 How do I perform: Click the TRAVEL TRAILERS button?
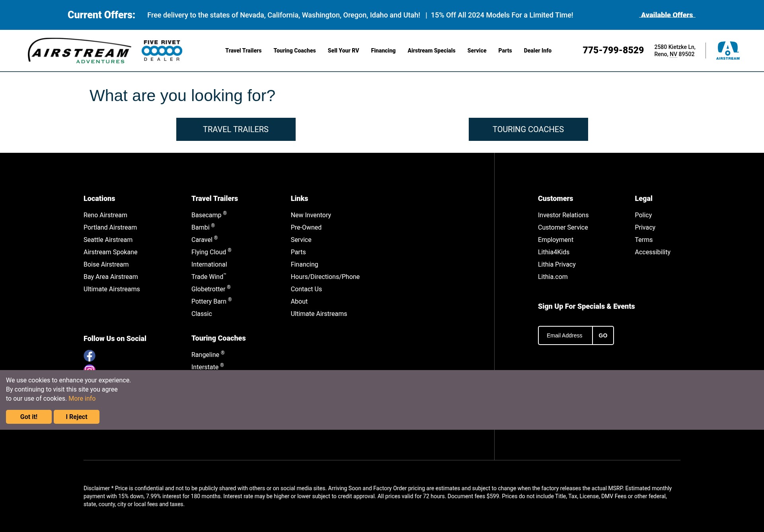pyautogui.click(x=236, y=129)
